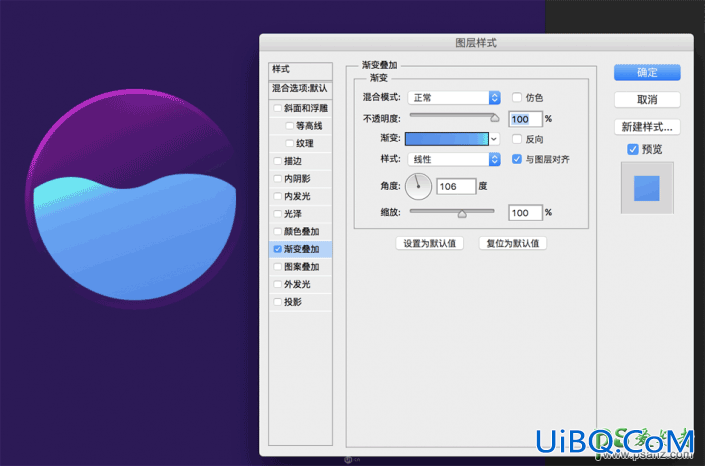Click the 缩放 slider handle
This screenshot has width=705, height=466.
(462, 214)
